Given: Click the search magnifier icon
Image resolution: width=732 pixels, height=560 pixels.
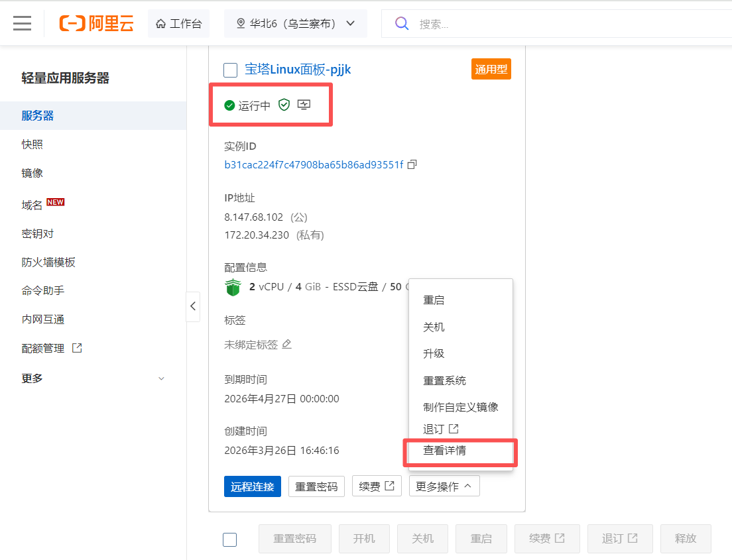Looking at the screenshot, I should (x=402, y=23).
